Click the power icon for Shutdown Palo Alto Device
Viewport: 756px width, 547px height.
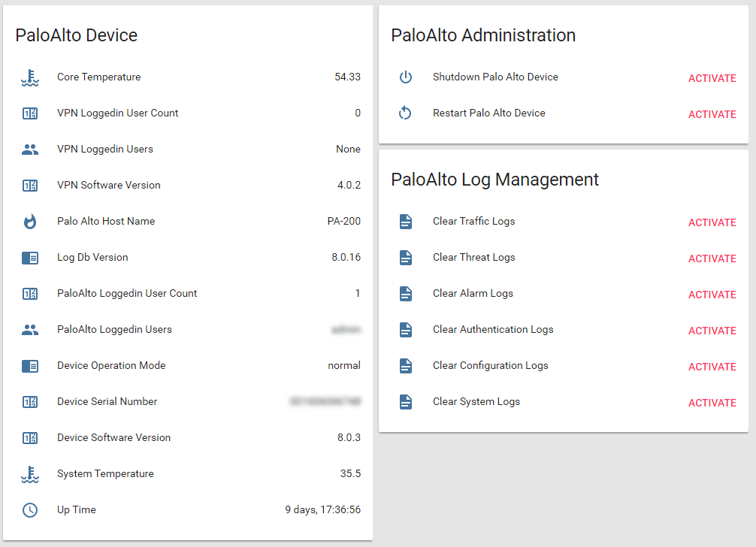click(x=406, y=77)
